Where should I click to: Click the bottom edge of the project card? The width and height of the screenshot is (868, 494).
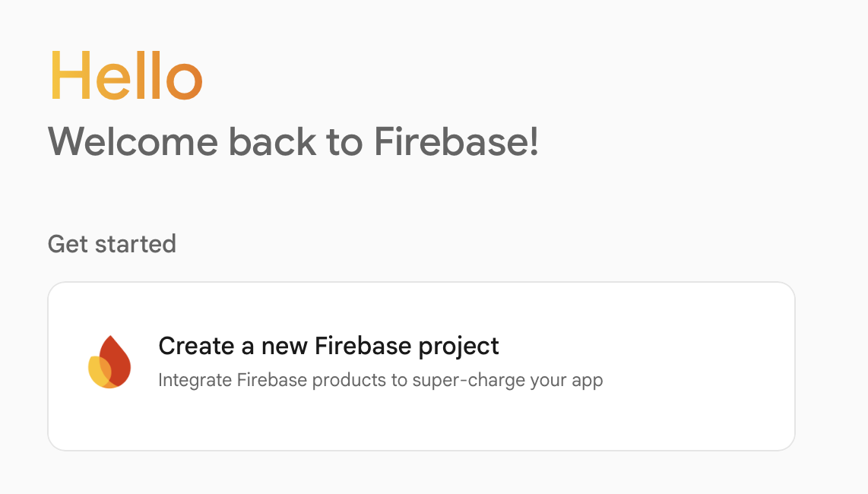tap(421, 447)
